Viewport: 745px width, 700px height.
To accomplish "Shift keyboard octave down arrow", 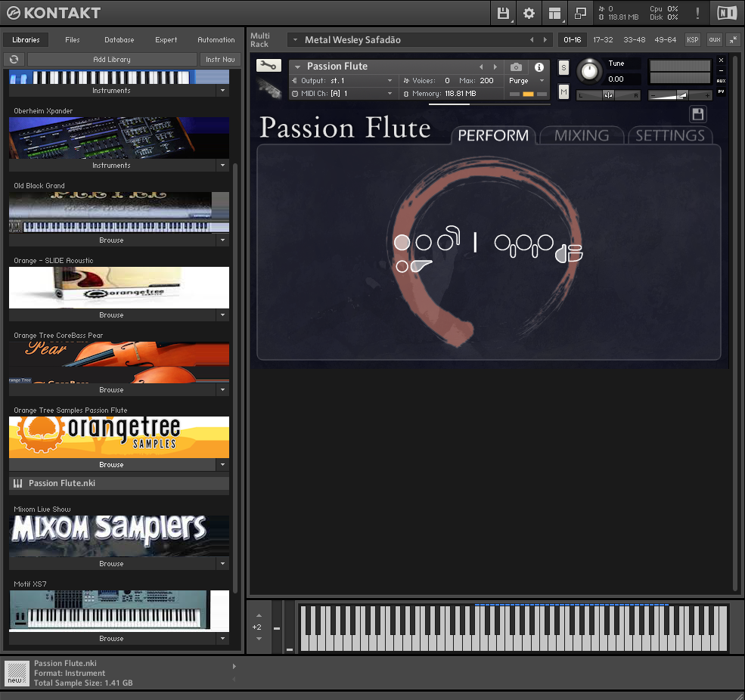I will (259, 639).
